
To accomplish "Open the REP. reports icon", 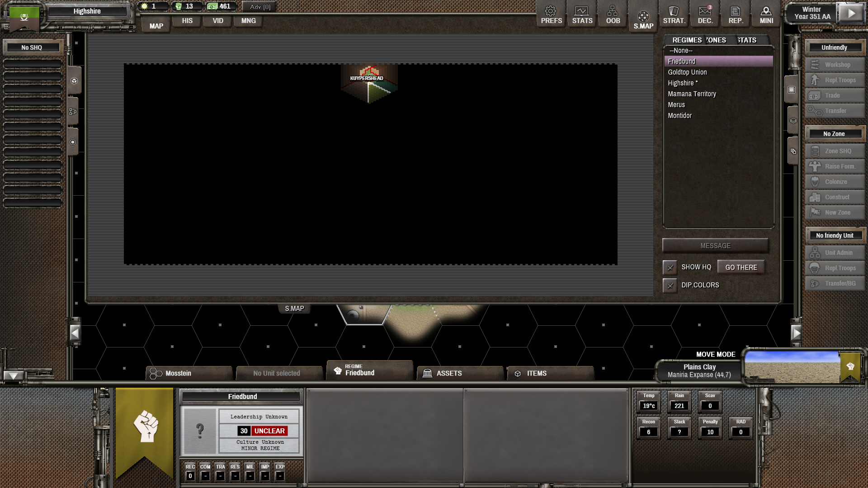I will 736,14.
